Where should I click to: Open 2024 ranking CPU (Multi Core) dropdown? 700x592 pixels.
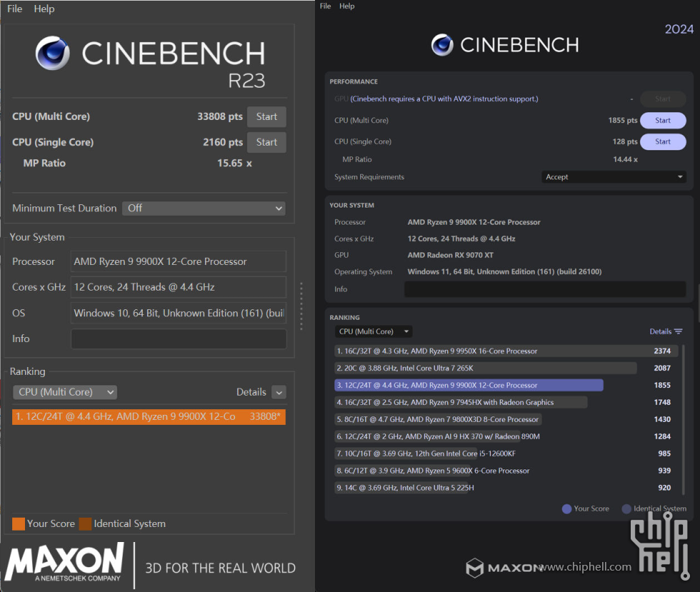pyautogui.click(x=373, y=331)
